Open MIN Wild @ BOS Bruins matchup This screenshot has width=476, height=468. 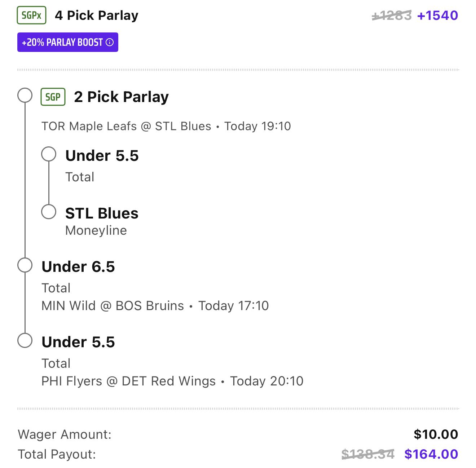(113, 306)
